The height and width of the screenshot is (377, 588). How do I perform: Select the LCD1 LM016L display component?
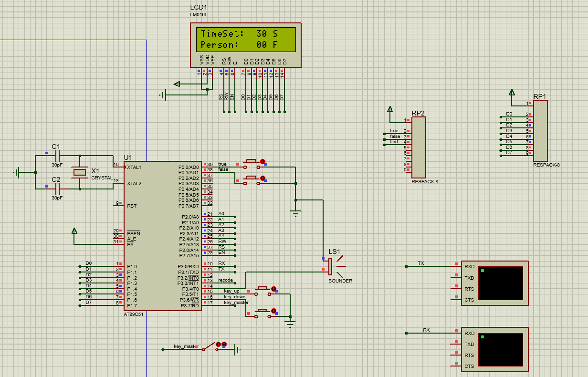click(246, 44)
